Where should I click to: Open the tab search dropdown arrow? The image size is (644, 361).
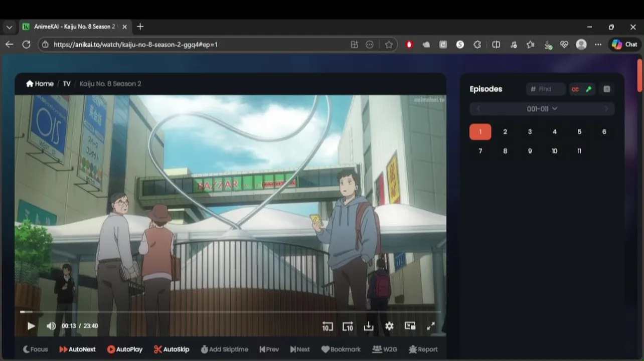tap(9, 27)
